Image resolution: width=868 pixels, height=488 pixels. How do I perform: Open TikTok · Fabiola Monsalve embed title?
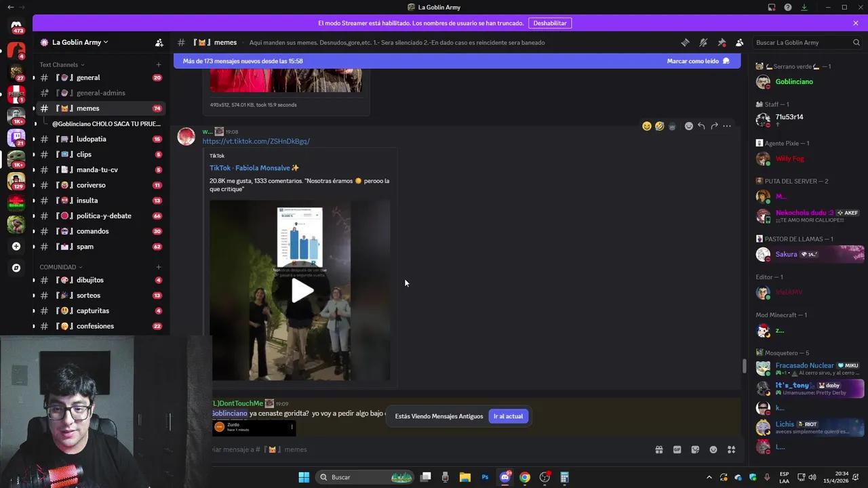point(254,168)
